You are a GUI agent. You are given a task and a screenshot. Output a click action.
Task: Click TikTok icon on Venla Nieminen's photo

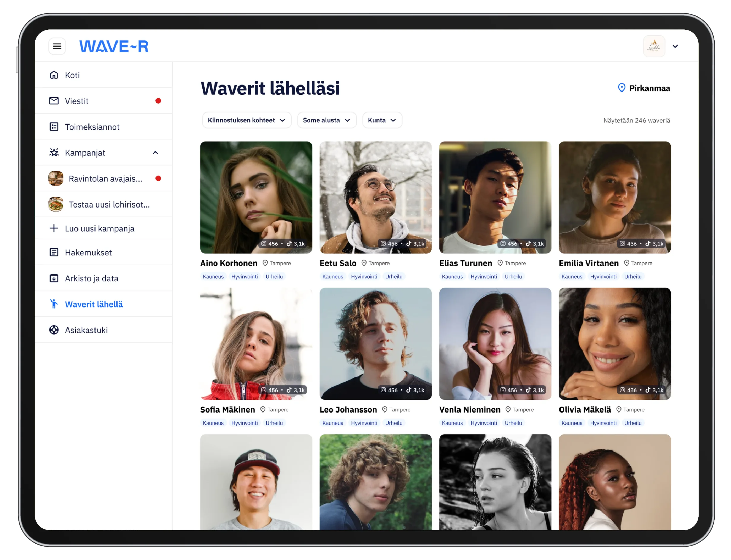click(x=528, y=390)
